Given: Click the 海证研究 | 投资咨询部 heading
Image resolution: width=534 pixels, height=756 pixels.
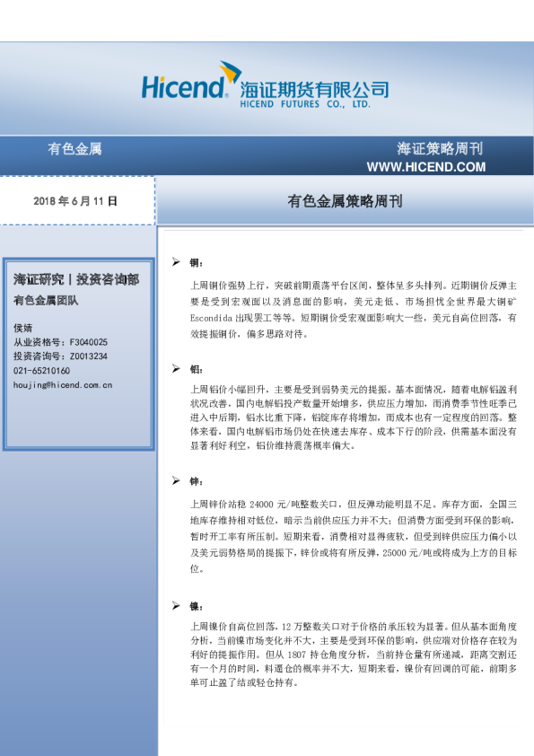Looking at the screenshot, I should 76,279.
